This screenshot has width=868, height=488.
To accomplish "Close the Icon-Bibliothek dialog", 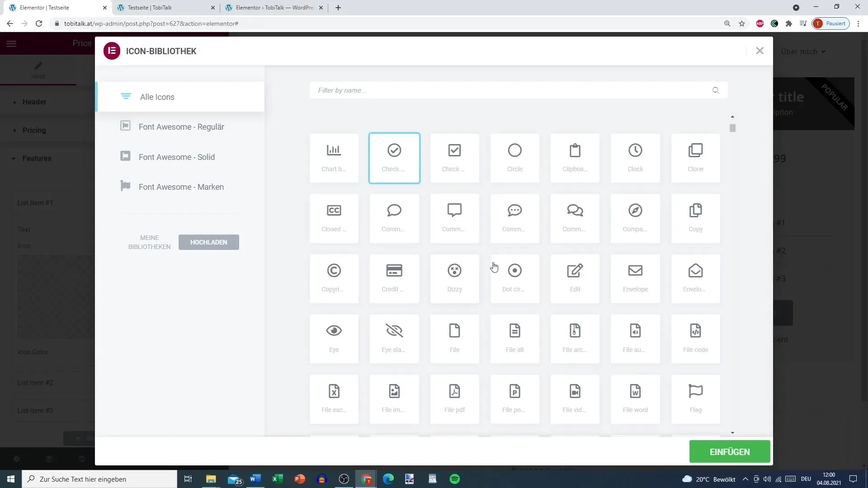I will point(760,51).
